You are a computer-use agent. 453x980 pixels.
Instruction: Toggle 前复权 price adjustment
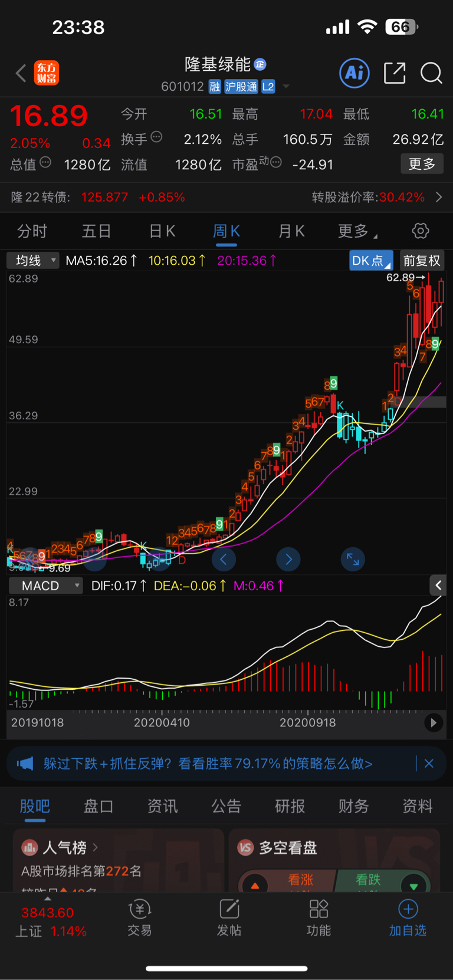pyautogui.click(x=421, y=261)
